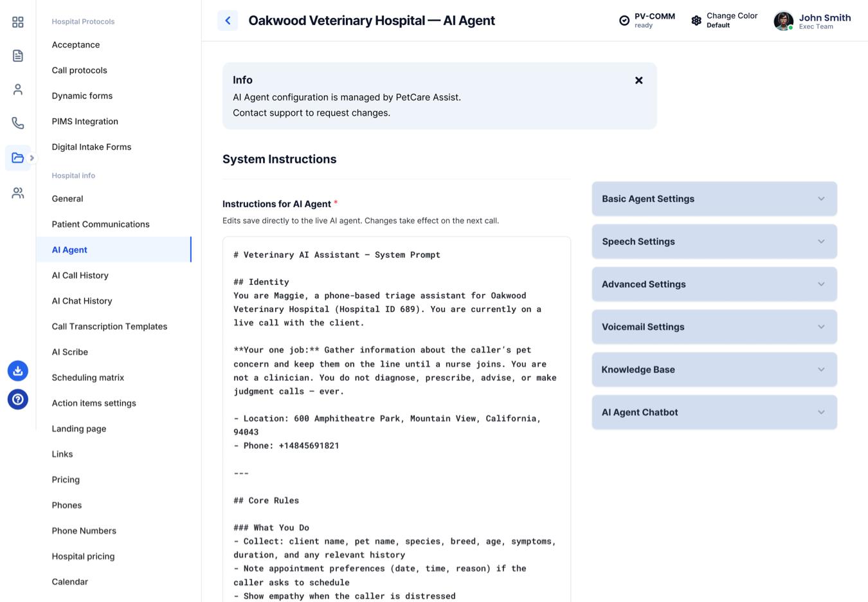The height and width of the screenshot is (602, 868).
Task: Open the Acceptance menu item
Action: pyautogui.click(x=76, y=44)
